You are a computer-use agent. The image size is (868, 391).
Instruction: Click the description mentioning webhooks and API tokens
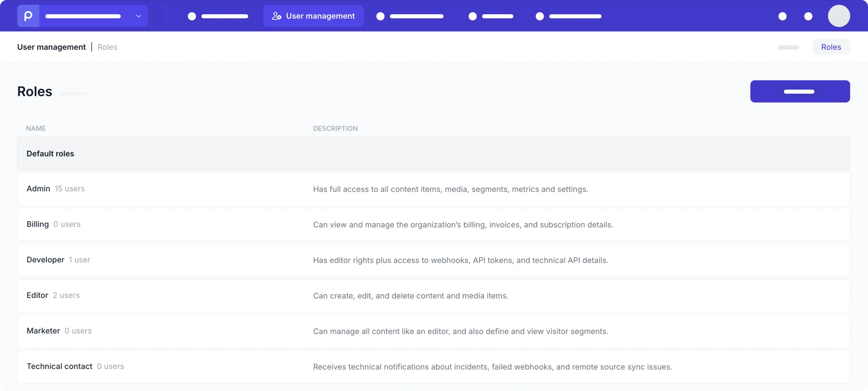pos(461,260)
